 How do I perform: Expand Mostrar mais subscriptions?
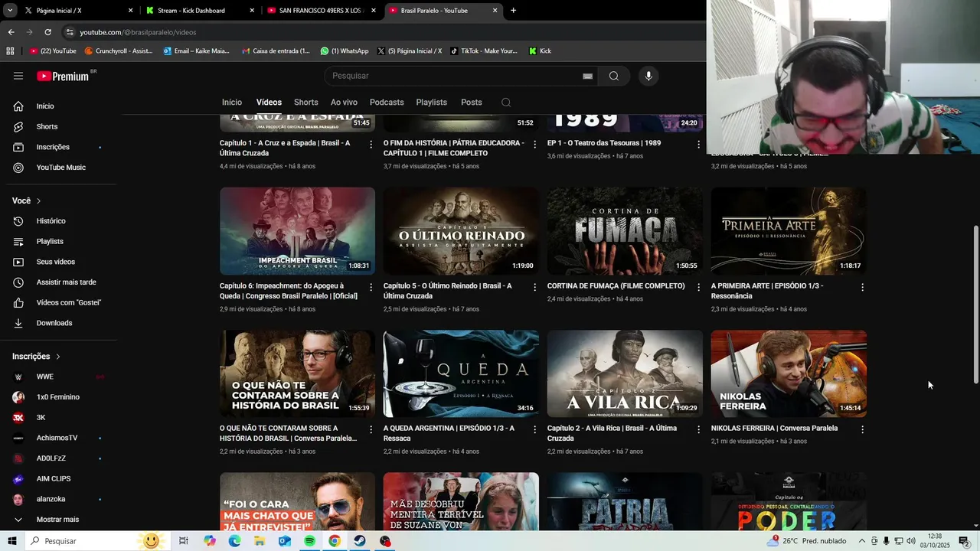[58, 520]
